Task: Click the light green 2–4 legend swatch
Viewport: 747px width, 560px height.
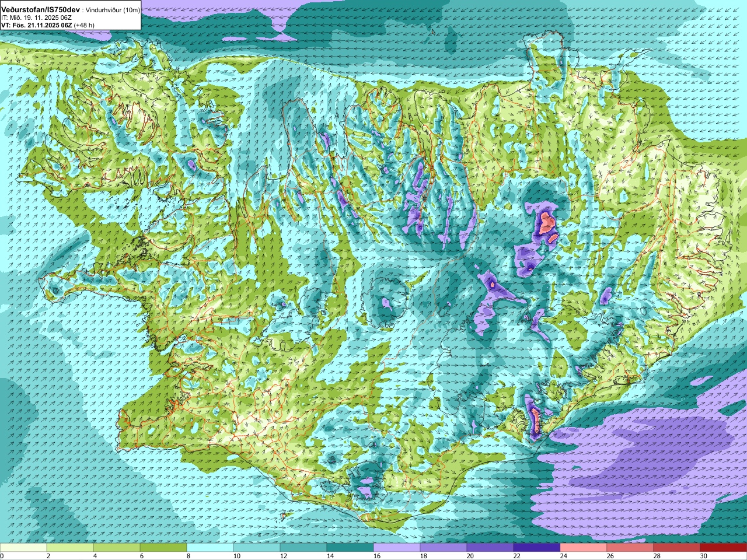Action: [x=70, y=548]
